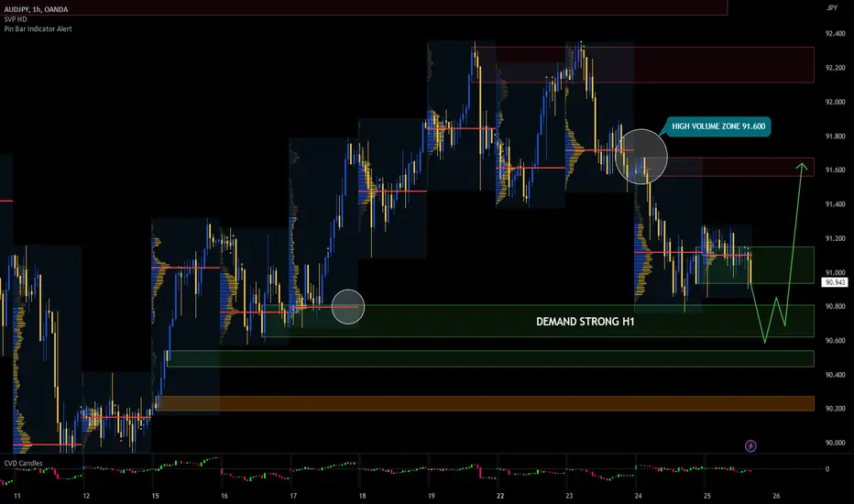The height and width of the screenshot is (504, 854).
Task: Click the DEMAND STRONG H1 label
Action: tap(585, 322)
